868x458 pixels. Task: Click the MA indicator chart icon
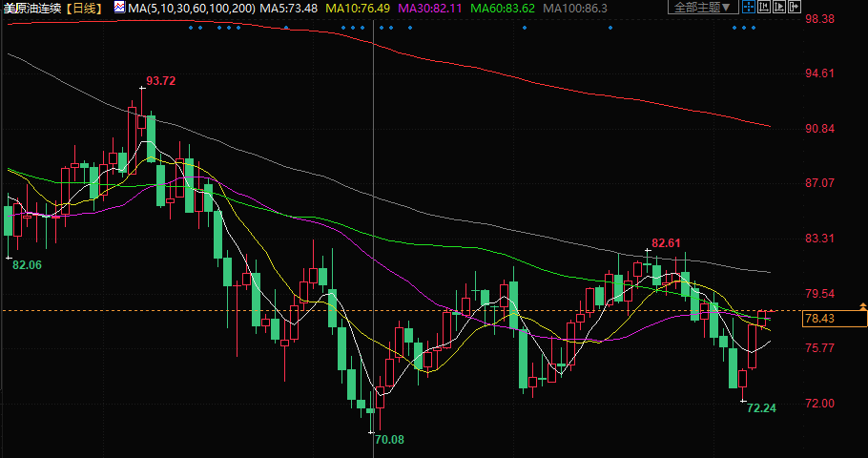[119, 8]
